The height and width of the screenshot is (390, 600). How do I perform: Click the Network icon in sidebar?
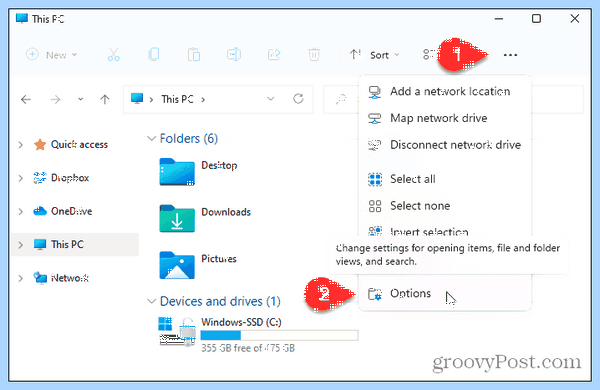[40, 278]
